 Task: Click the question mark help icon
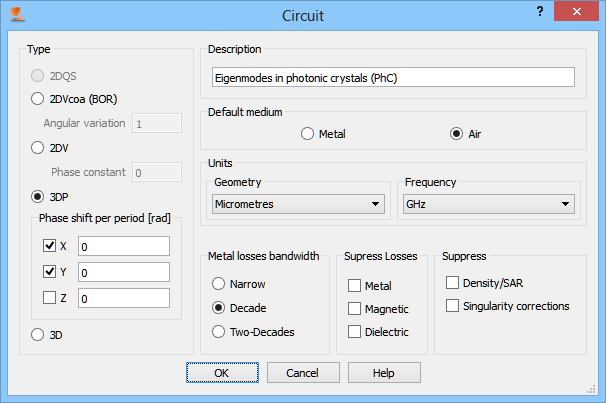click(539, 11)
